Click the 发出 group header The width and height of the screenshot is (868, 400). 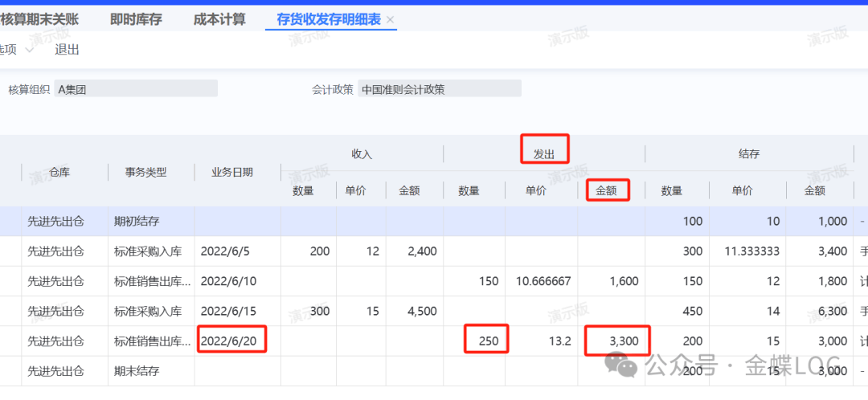point(544,154)
